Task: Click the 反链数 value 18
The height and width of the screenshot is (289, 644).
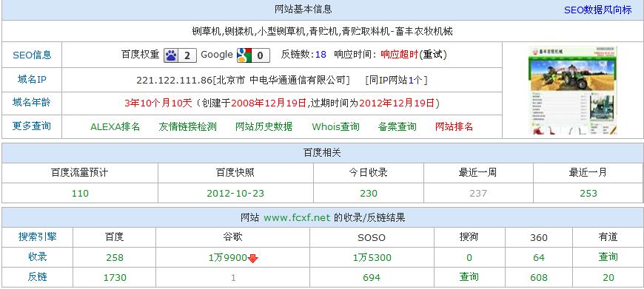Action: pos(321,55)
